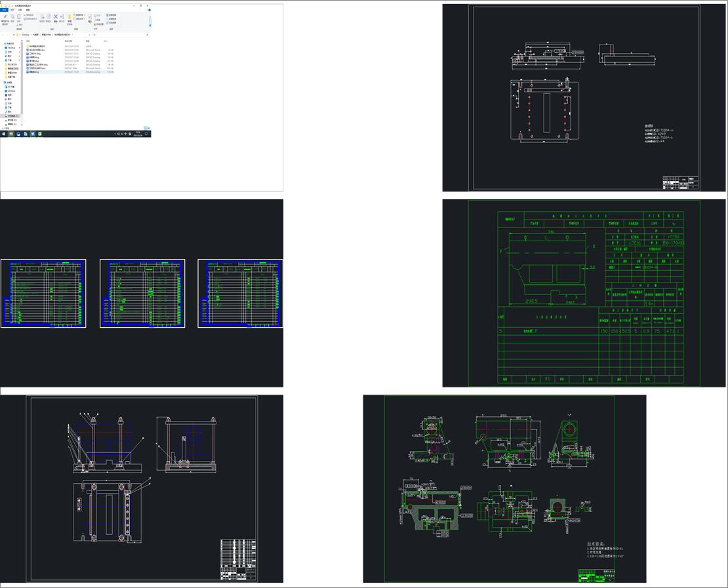The image size is (728, 588).
Task: Click the Explorer search box
Action: [x=123, y=35]
